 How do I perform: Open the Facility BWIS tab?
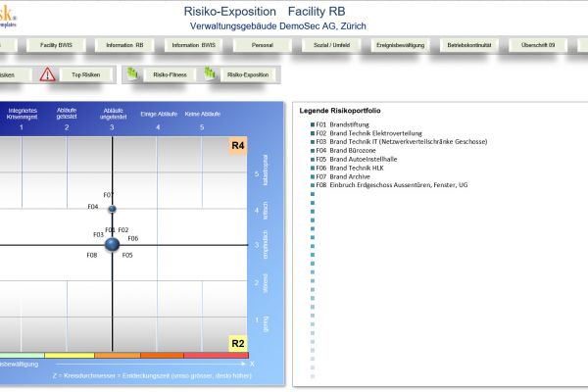[56, 45]
